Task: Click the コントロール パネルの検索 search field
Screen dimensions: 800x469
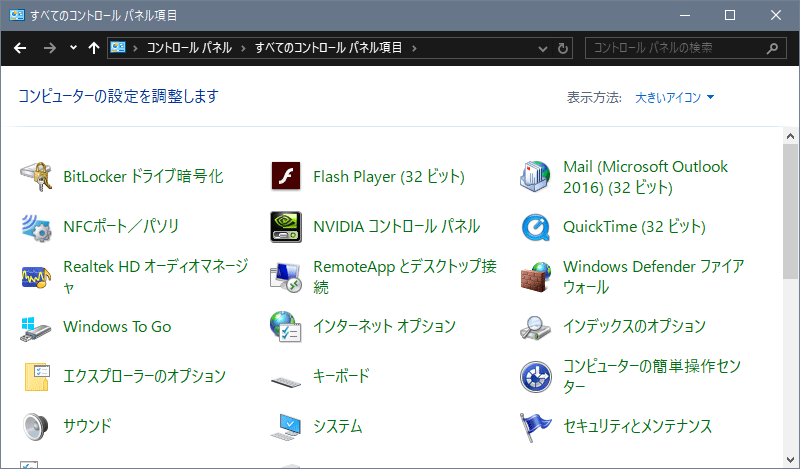Action: pos(675,48)
